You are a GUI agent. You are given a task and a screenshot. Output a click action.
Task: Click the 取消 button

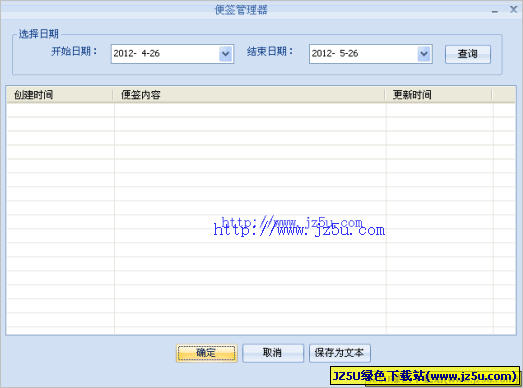273,353
